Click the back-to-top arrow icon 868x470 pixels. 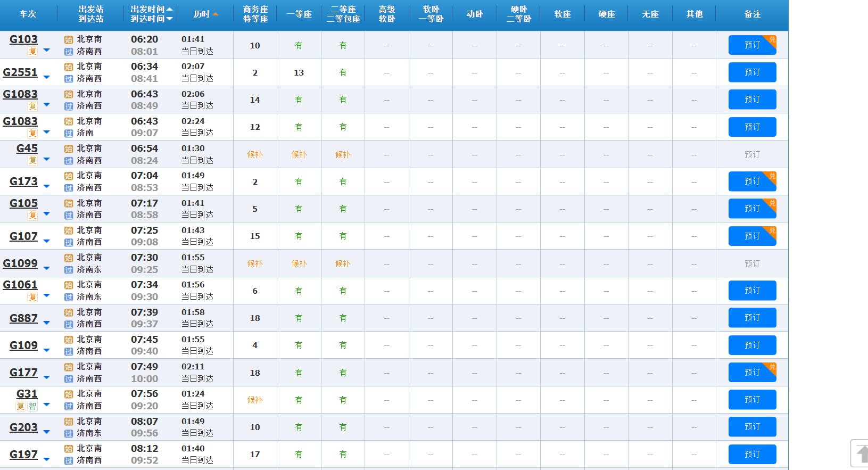click(x=861, y=453)
